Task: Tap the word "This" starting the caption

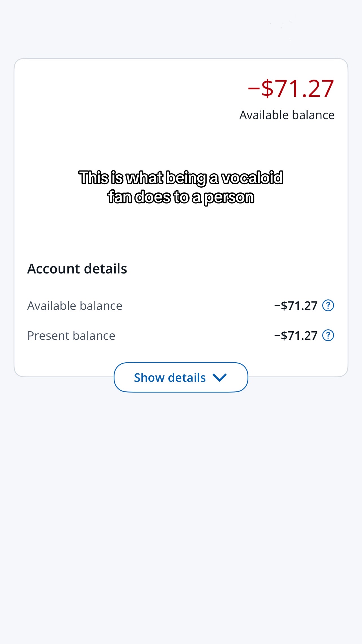Action: click(x=94, y=178)
